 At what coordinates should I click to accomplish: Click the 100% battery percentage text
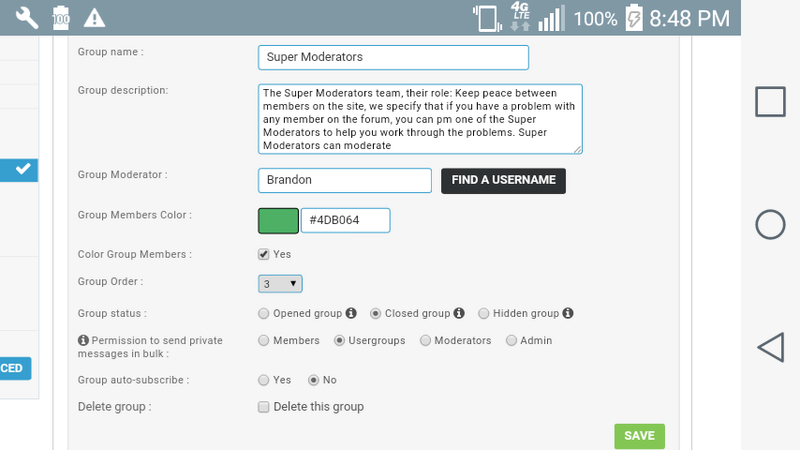point(595,19)
